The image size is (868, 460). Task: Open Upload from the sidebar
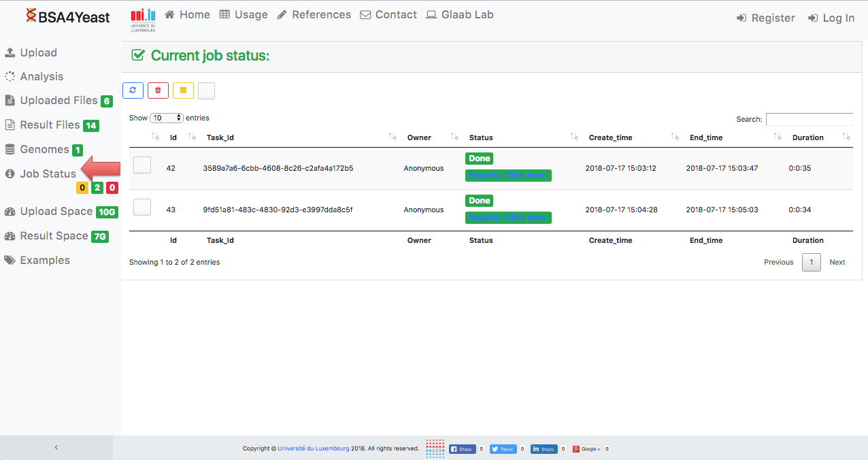(x=38, y=53)
